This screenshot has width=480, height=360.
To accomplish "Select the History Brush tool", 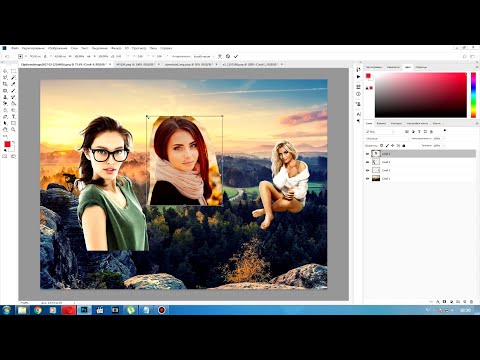I will (13, 97).
